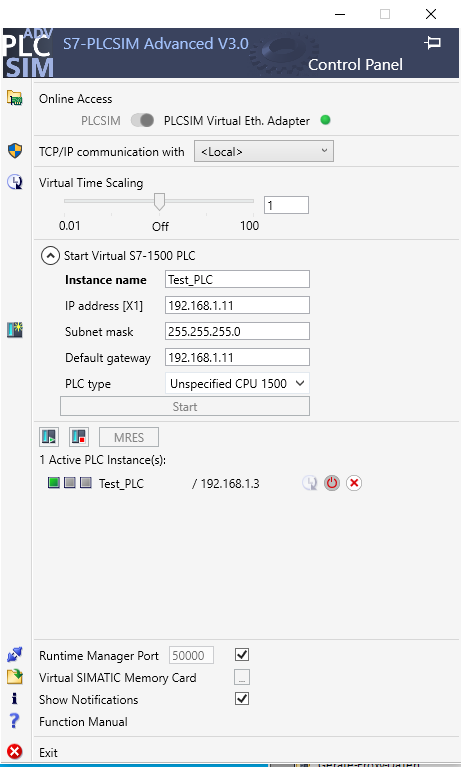Click the Virtual SIMATIC Memory Card folder icon
Image resolution: width=461 pixels, height=767 pixels.
point(15,677)
